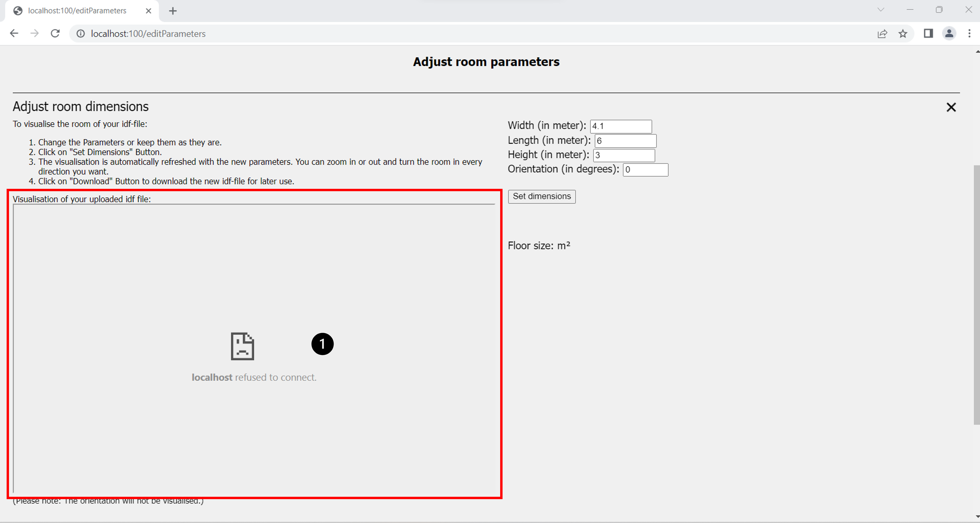
Task: Click the browser forward arrow
Action: coord(35,34)
